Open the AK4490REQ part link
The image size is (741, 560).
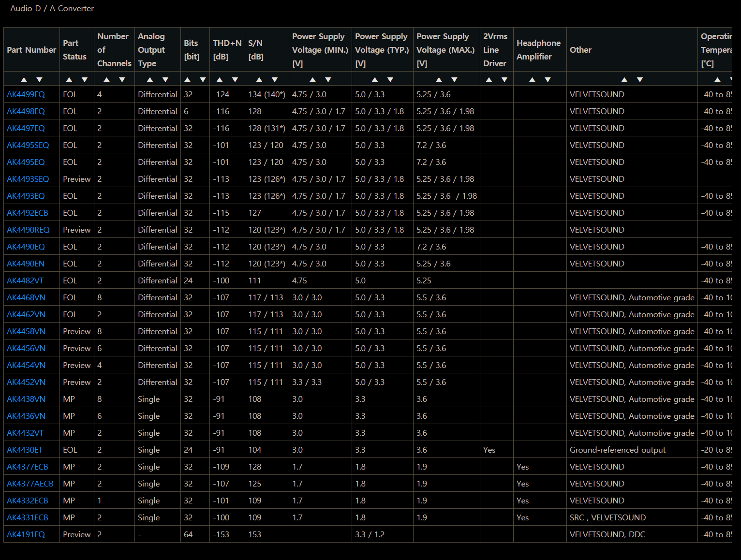pos(28,230)
